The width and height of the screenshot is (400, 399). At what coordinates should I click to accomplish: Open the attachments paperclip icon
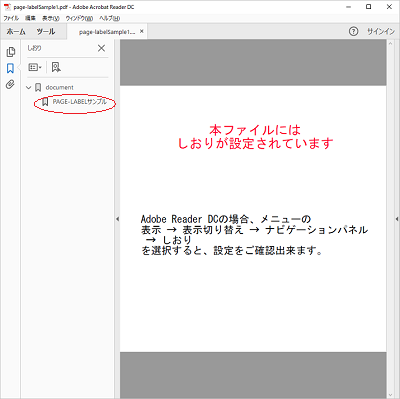[10, 84]
